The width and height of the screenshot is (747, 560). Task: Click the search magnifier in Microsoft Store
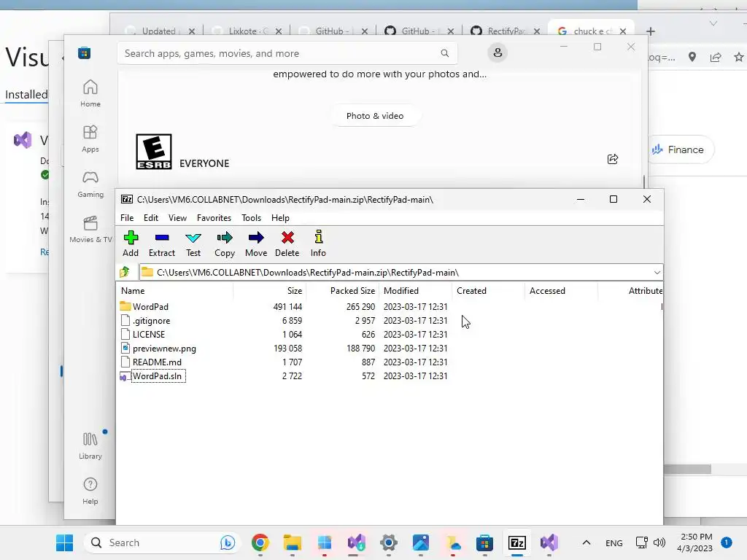pos(444,53)
